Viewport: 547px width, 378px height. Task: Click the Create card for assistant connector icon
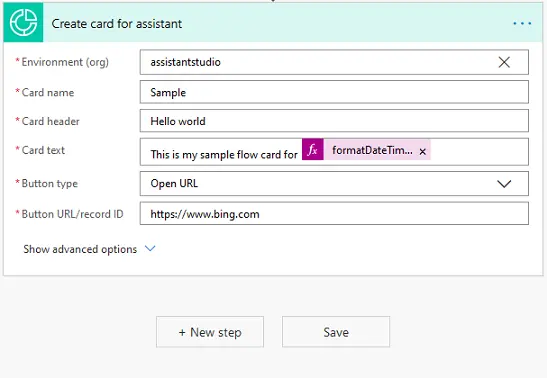[23, 22]
